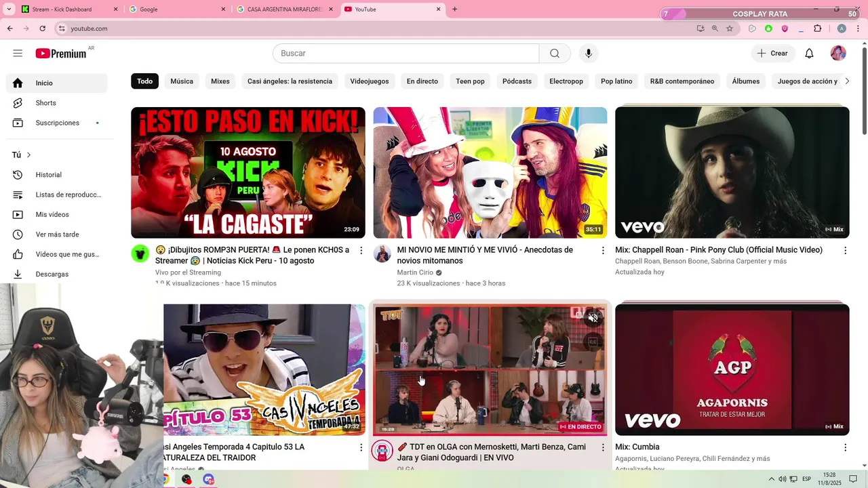The width and height of the screenshot is (868, 488).
Task: Click the green thumbs-up extension icon
Action: click(x=768, y=28)
